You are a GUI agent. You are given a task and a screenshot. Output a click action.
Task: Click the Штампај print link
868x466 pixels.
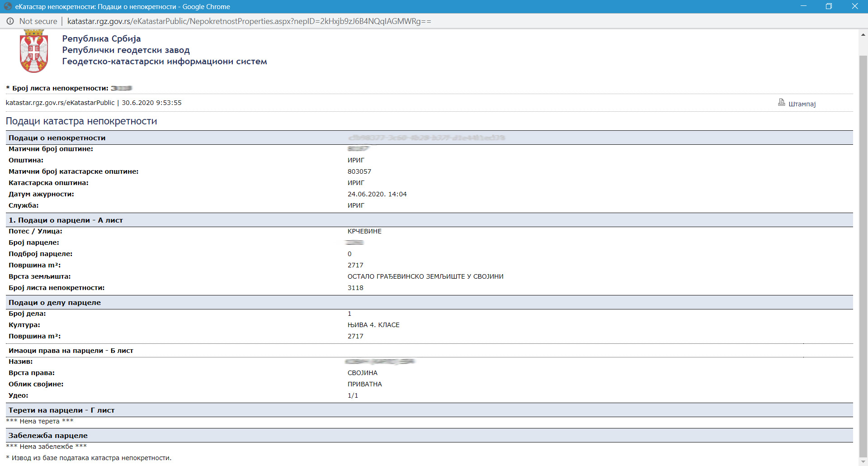(802, 104)
